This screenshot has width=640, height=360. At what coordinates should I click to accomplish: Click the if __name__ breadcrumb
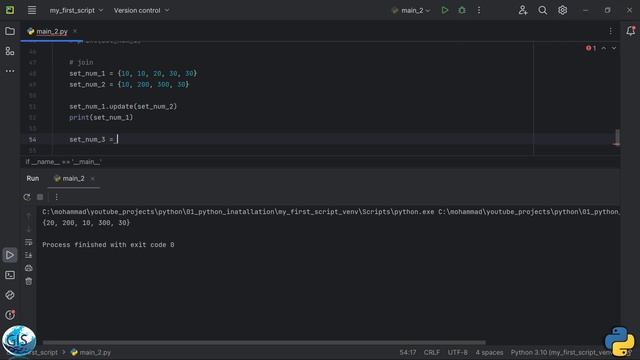(x=64, y=162)
